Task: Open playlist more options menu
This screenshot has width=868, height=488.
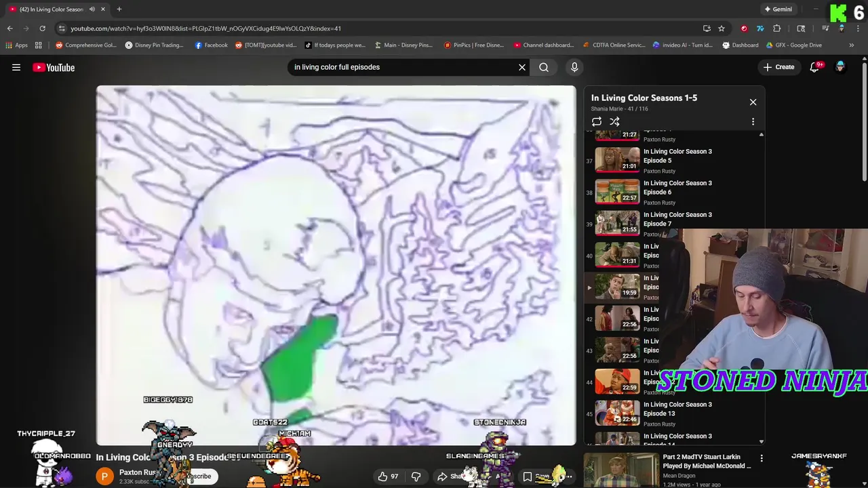Action: (x=753, y=122)
